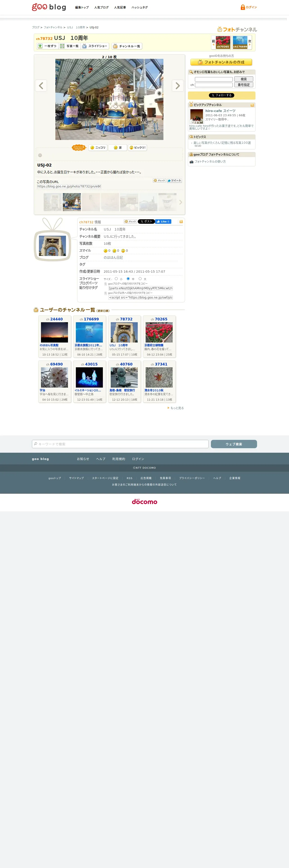This screenshot has width=289, height=868.
Task: Click X フォローする follow button
Action: (221, 95)
